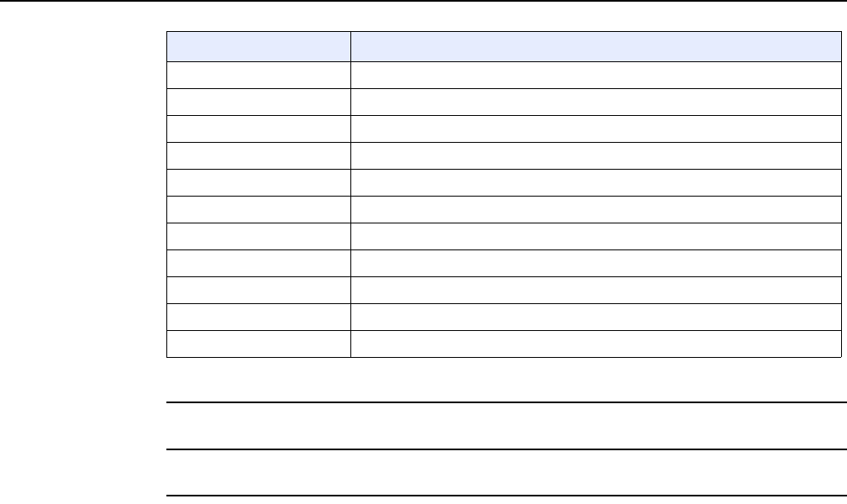Click the tenth body row's wide right cell

[x=596, y=317]
